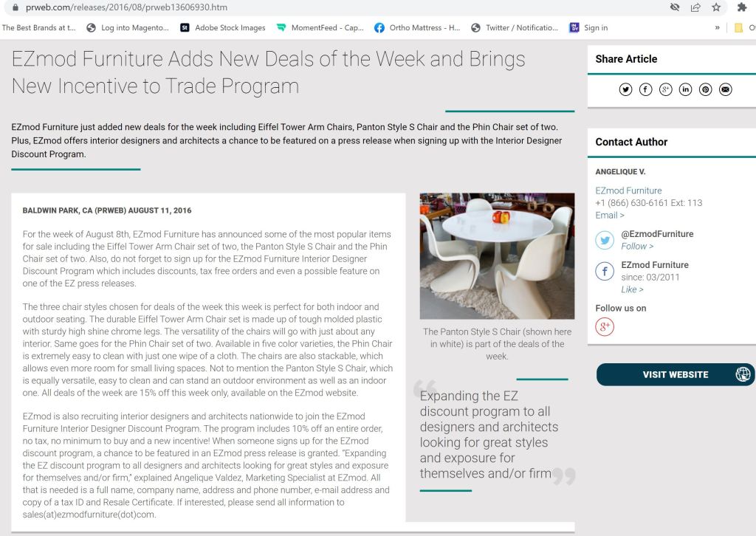Click the browser share page icon

(695, 7)
